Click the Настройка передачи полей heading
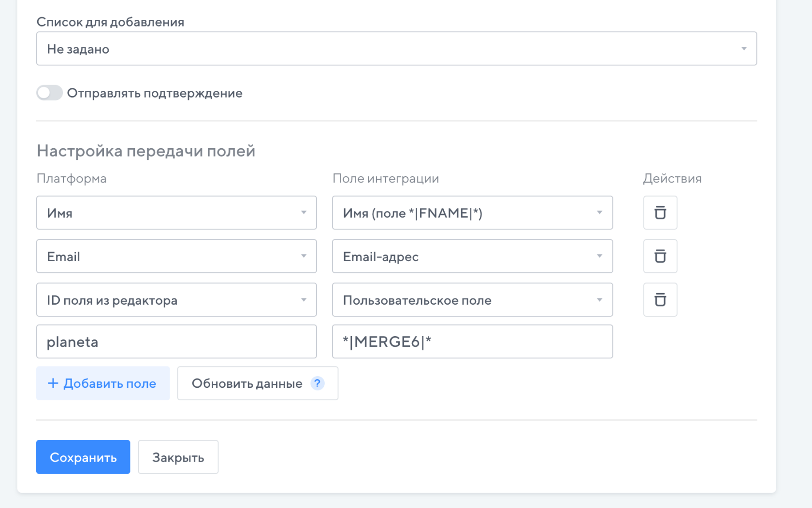The width and height of the screenshot is (812, 508). [x=146, y=151]
